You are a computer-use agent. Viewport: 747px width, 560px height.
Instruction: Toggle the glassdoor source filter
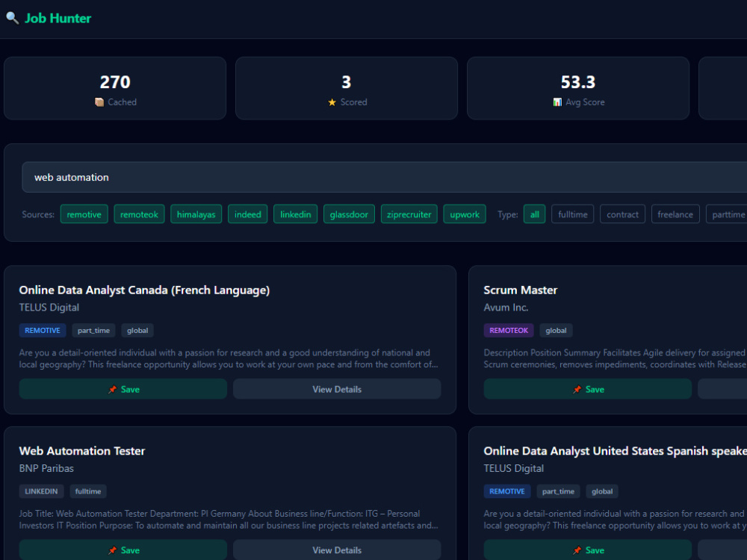(x=349, y=214)
